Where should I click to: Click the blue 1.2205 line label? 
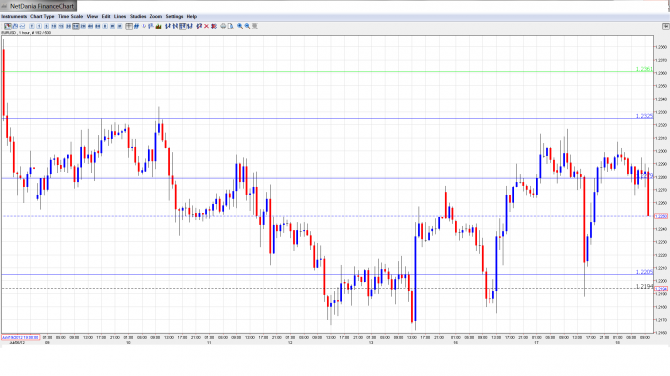[x=644, y=272]
